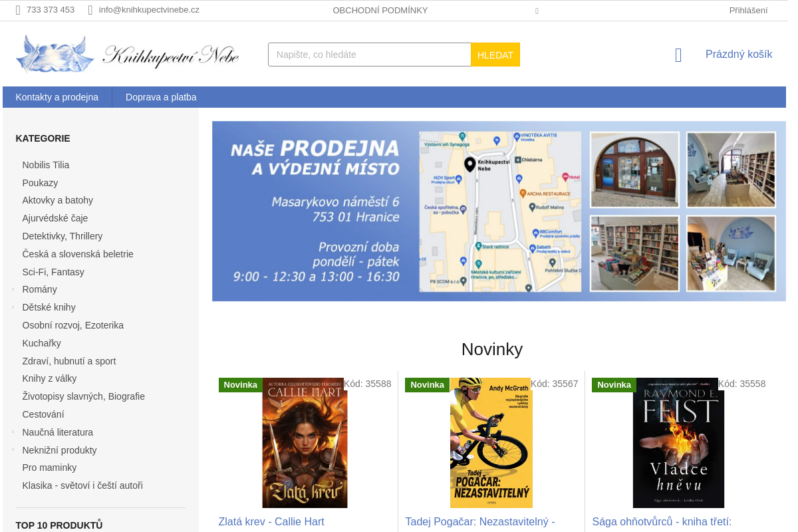
Task: Open the Přihlášení login link
Action: coord(748,10)
